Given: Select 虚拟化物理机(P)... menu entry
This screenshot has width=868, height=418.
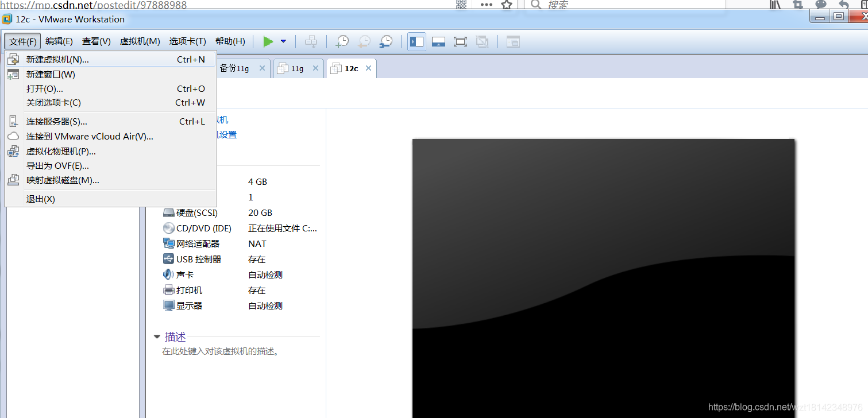Looking at the screenshot, I should coord(110,152).
